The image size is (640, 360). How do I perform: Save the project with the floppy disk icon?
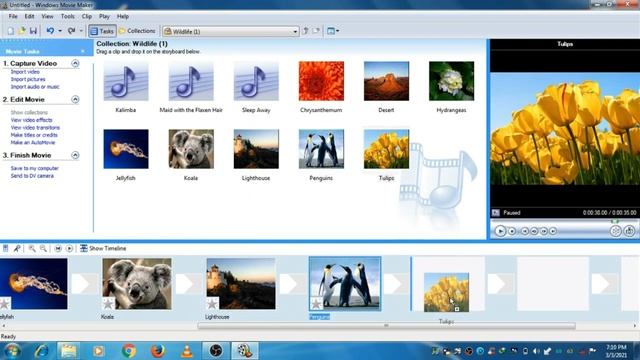33,31
